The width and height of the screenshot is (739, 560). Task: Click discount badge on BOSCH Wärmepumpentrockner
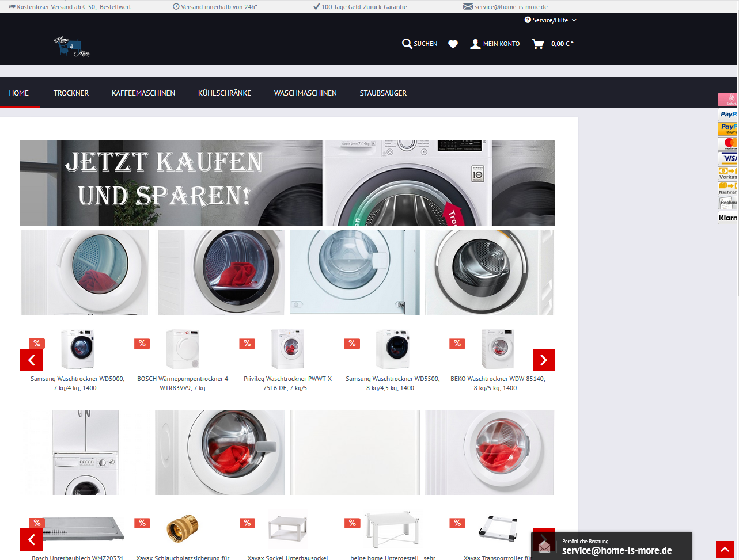[x=142, y=344]
